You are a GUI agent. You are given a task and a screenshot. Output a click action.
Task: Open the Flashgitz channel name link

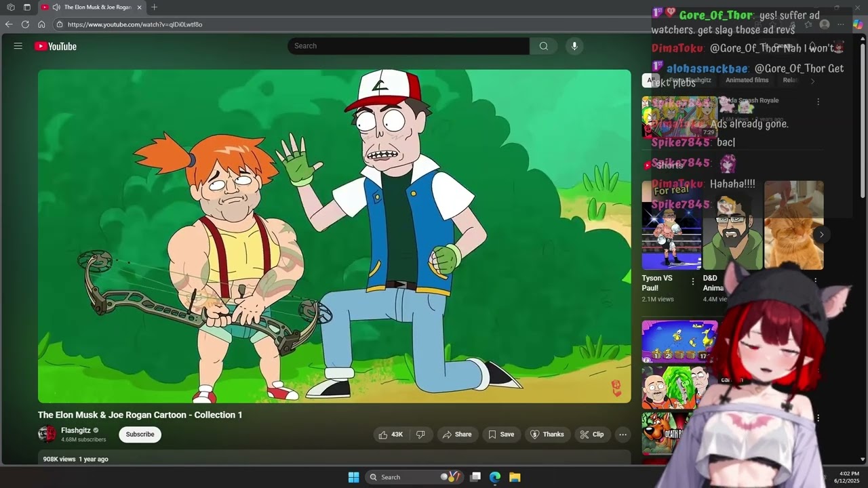pyautogui.click(x=76, y=430)
